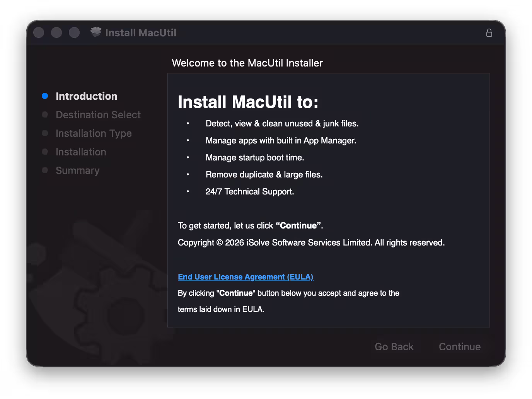Click the package icon beside Install MacUtil title

95,32
